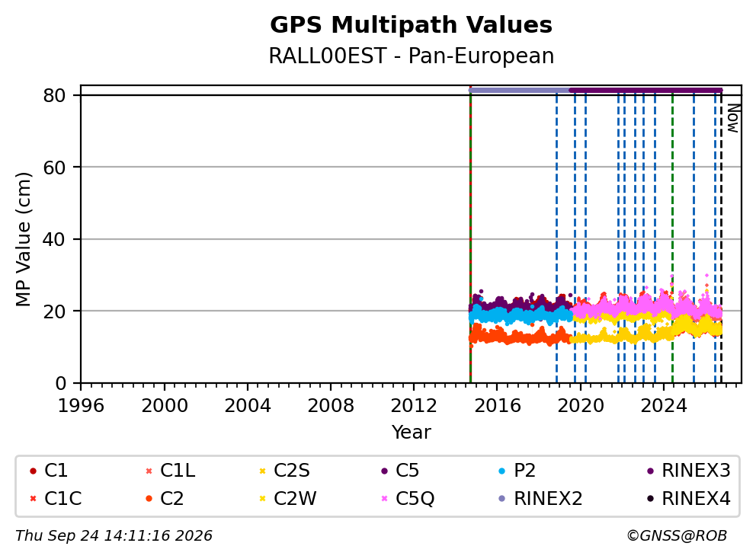Click the MP Value (cm) axis label
The width and height of the screenshot is (756, 559).
(x=23, y=239)
